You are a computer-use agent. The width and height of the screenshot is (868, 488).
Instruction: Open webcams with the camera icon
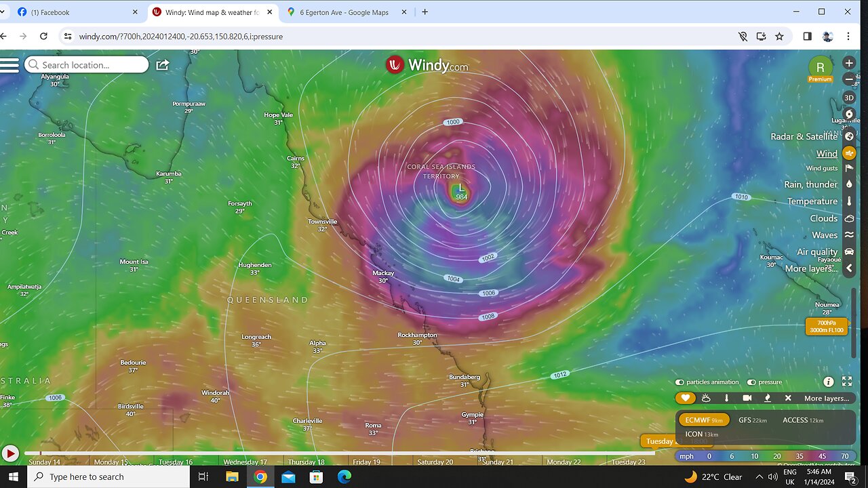tap(747, 399)
